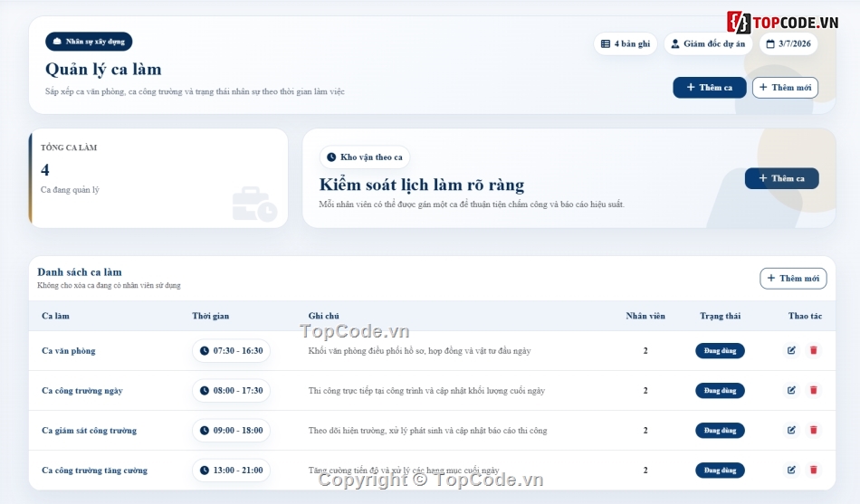
Task: Edit the Ca công trường tăng cường shift
Action: (x=791, y=470)
